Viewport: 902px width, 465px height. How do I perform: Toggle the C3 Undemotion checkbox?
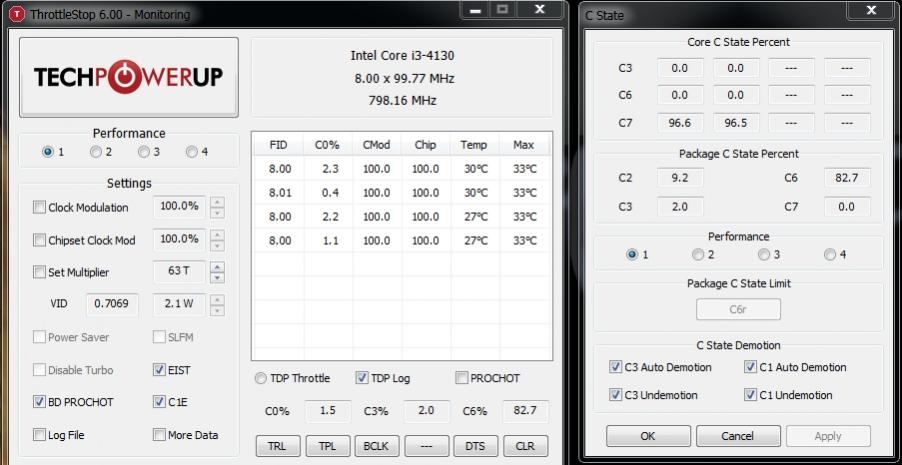tap(616, 395)
